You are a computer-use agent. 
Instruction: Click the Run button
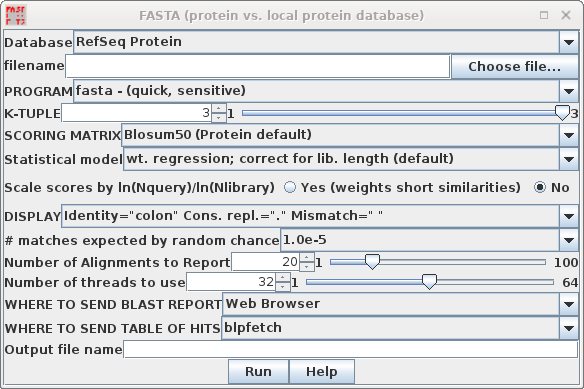(x=258, y=371)
